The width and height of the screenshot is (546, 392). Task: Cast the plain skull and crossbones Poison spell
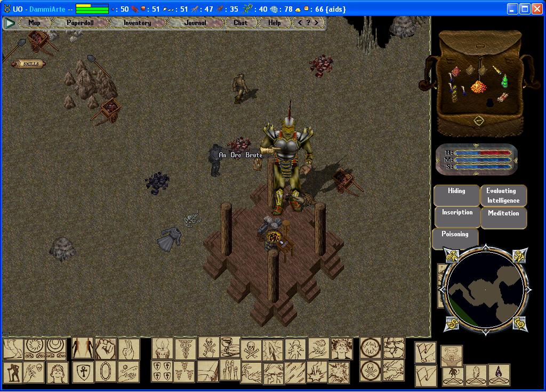tap(252, 350)
